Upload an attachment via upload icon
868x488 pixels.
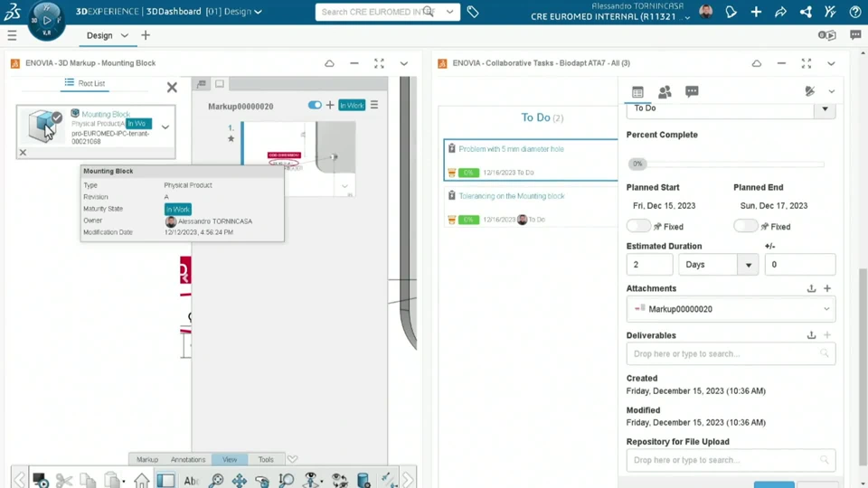(811, 288)
